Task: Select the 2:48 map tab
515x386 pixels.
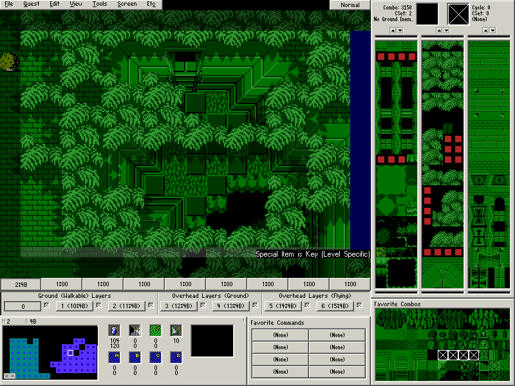Action: pyautogui.click(x=21, y=284)
